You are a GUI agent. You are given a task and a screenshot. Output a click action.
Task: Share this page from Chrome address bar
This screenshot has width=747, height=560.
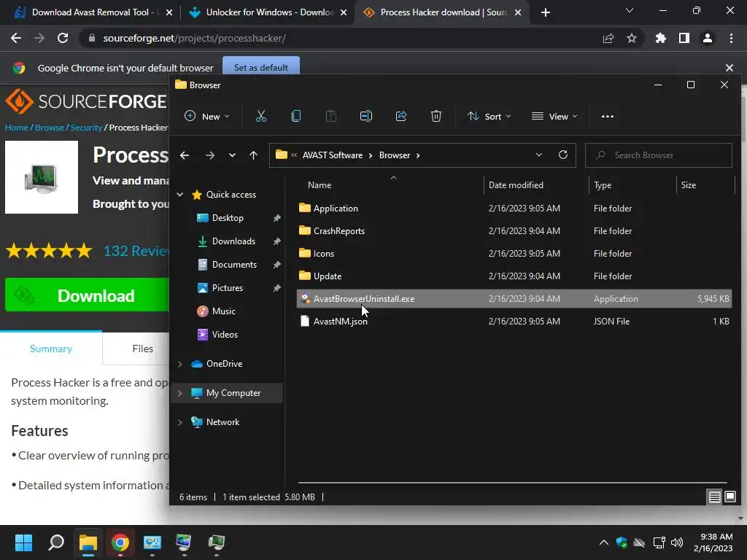click(x=608, y=38)
